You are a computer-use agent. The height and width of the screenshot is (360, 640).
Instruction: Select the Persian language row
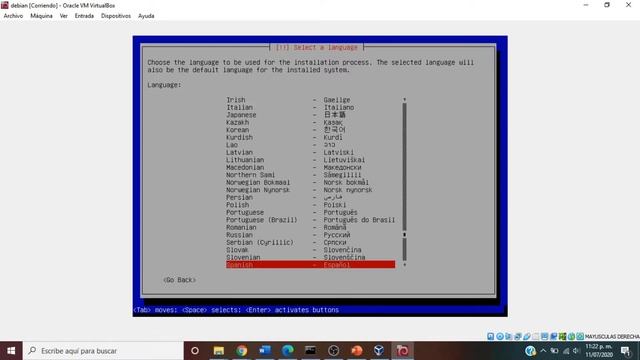pos(311,198)
